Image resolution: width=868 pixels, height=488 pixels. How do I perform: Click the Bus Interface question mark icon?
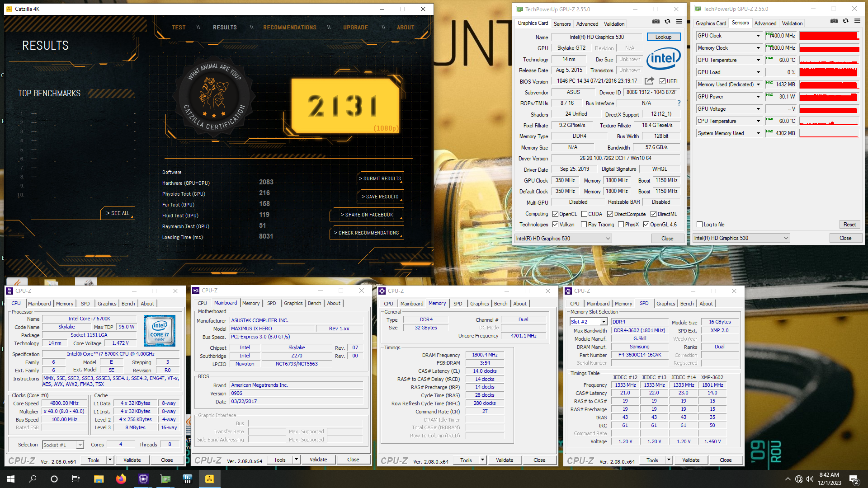679,103
